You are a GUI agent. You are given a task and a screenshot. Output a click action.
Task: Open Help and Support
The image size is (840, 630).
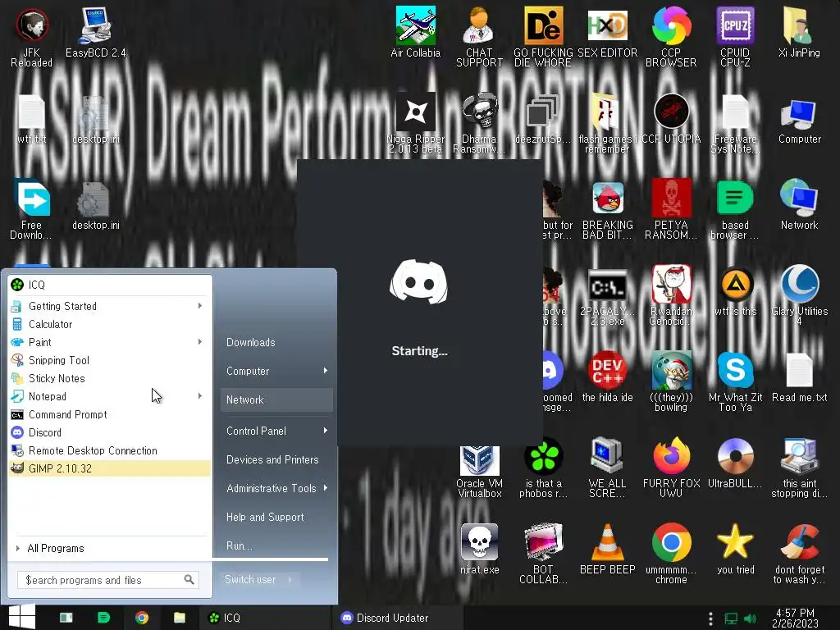(276, 517)
